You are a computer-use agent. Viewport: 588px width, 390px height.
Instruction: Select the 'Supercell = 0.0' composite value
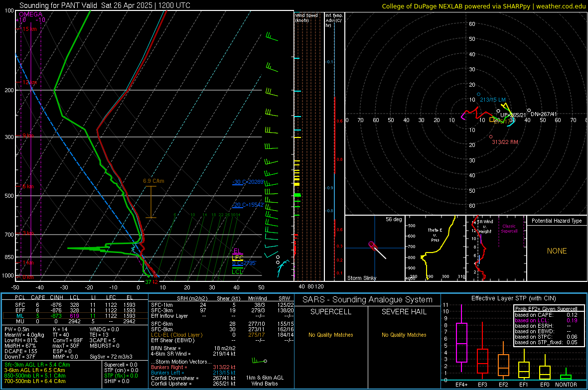[121, 365]
